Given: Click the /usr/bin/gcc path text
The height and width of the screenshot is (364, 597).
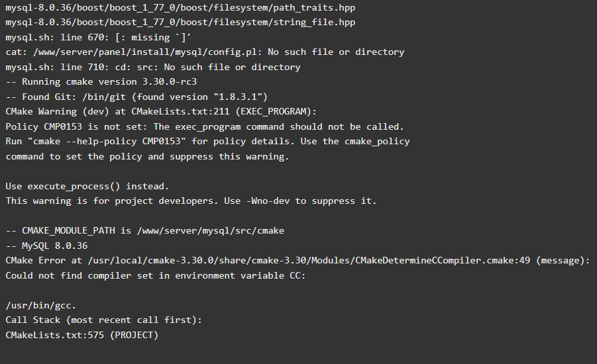Looking at the screenshot, I should coord(40,305).
